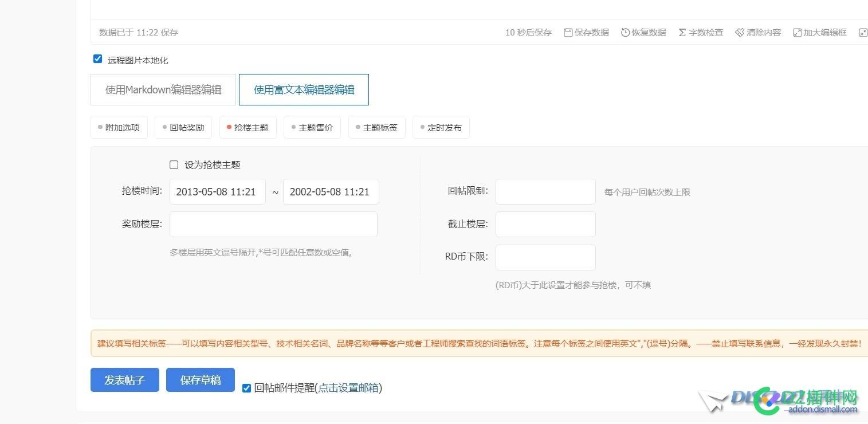Click the 保存草稿 button
The width and height of the screenshot is (868, 424).
click(201, 380)
